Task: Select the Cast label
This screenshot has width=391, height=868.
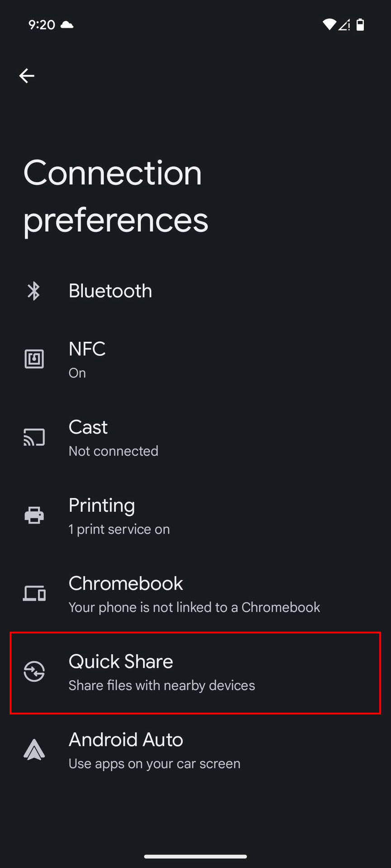Action: tap(88, 427)
